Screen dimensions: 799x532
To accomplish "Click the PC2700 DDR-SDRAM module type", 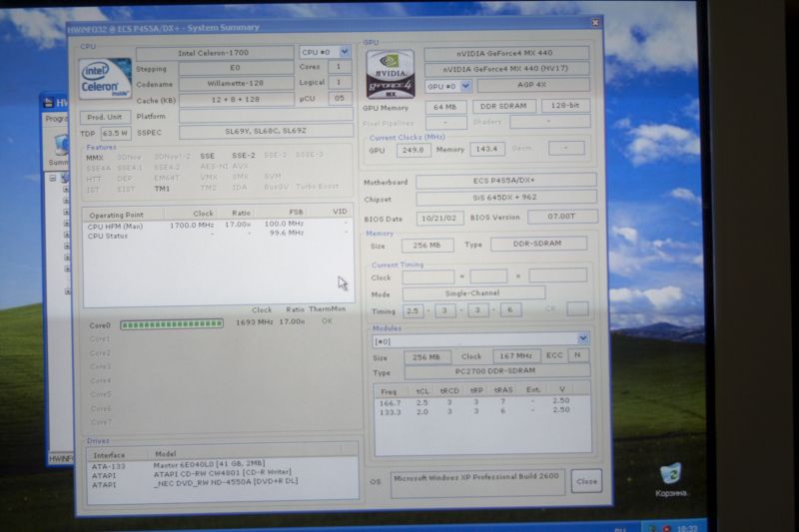I will click(496, 371).
